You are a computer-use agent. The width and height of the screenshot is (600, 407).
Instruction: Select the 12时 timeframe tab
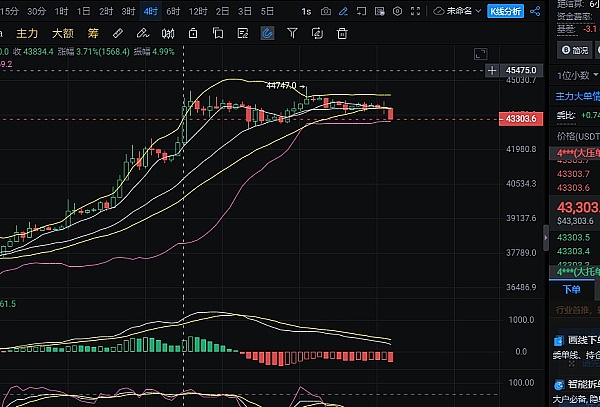tap(197, 11)
